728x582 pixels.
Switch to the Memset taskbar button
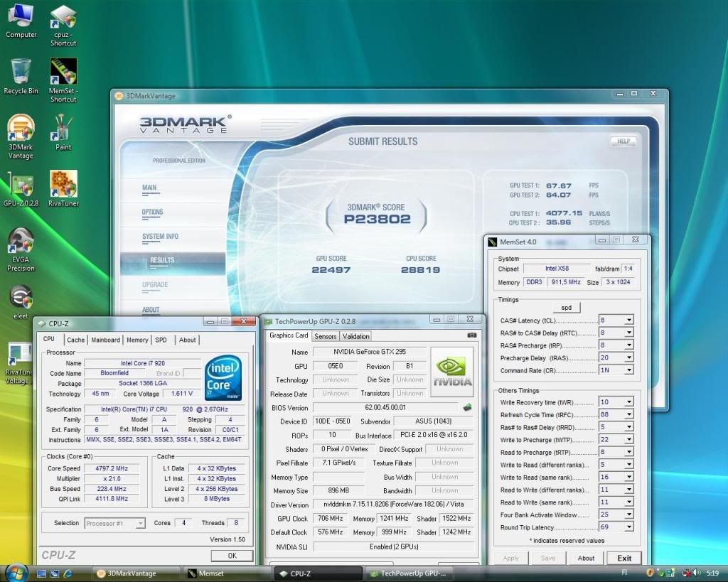click(227, 573)
